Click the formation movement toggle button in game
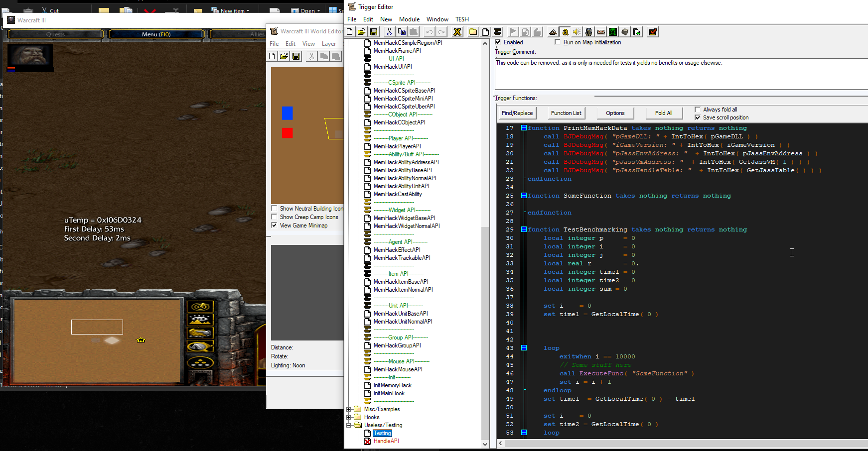This screenshot has height=451, width=868. 200,362
